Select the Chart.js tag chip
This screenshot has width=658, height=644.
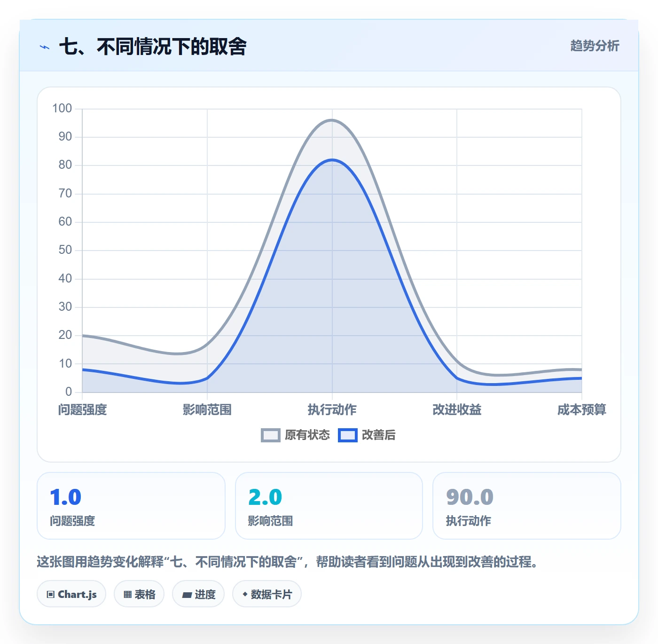click(x=71, y=594)
